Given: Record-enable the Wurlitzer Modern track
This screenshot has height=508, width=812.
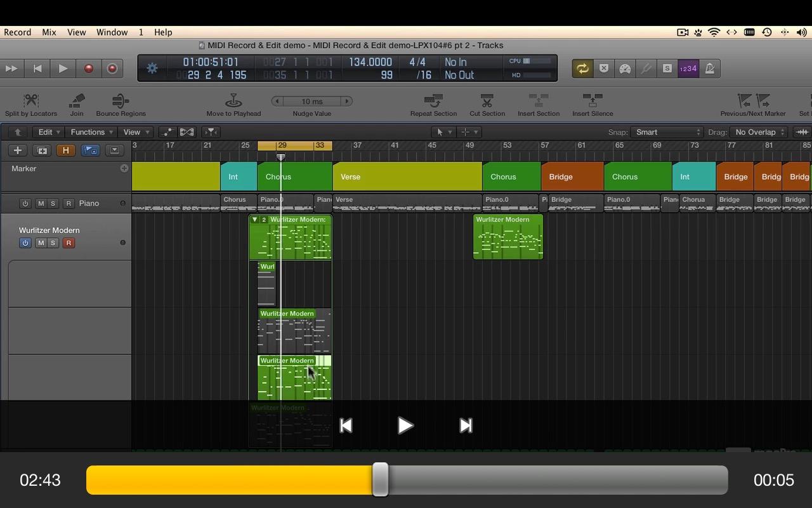Looking at the screenshot, I should [69, 243].
